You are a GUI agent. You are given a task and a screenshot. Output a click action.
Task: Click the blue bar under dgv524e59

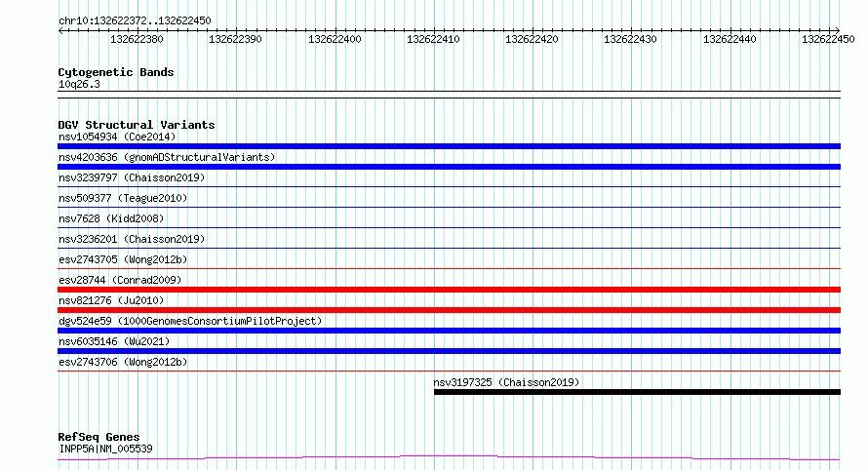(449, 331)
